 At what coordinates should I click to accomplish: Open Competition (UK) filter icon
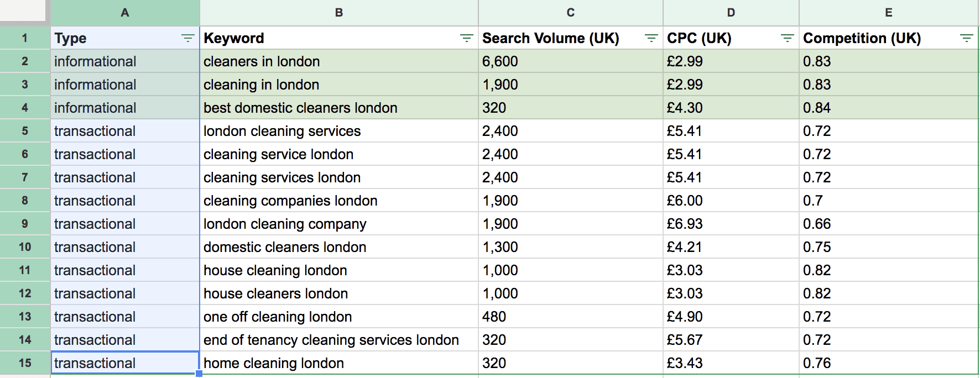click(x=966, y=38)
